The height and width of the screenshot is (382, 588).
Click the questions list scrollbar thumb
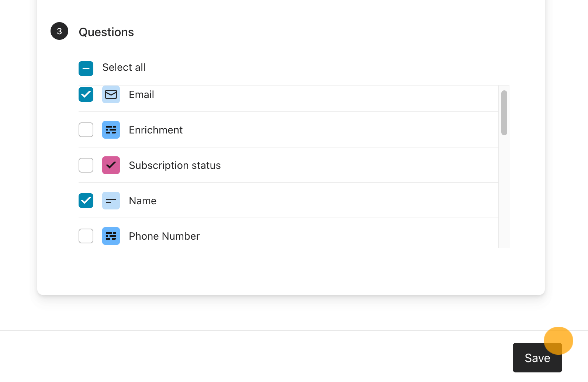pyautogui.click(x=504, y=112)
